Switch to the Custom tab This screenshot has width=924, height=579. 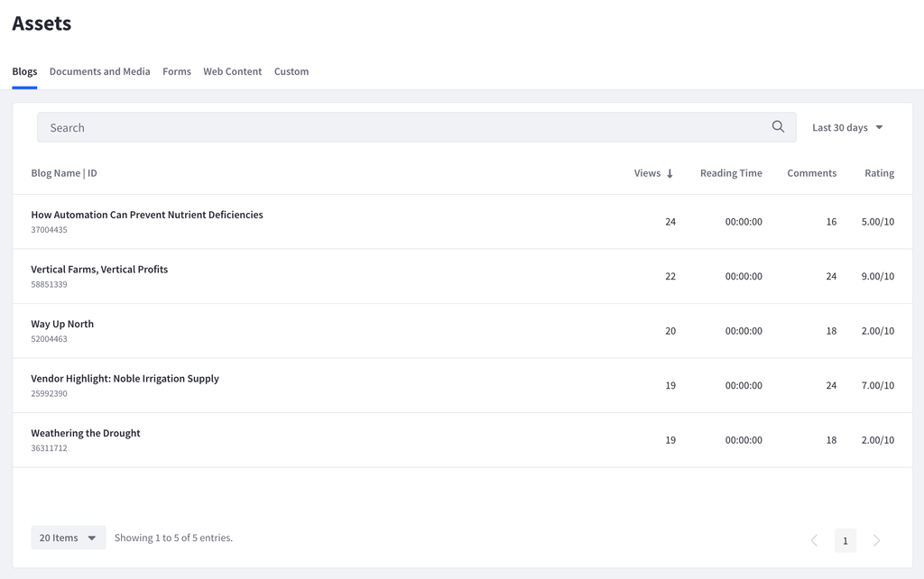291,71
